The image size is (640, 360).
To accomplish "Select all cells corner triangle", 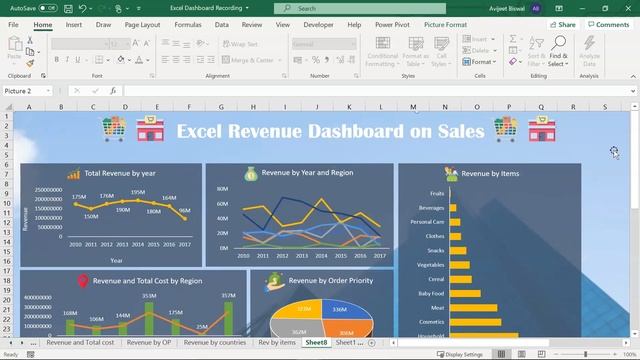I will (x=8, y=107).
